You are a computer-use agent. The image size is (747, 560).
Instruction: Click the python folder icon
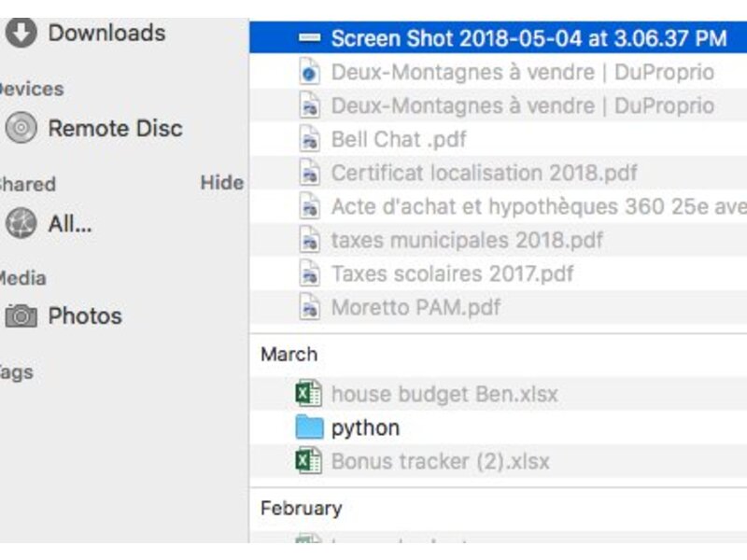[x=309, y=427]
